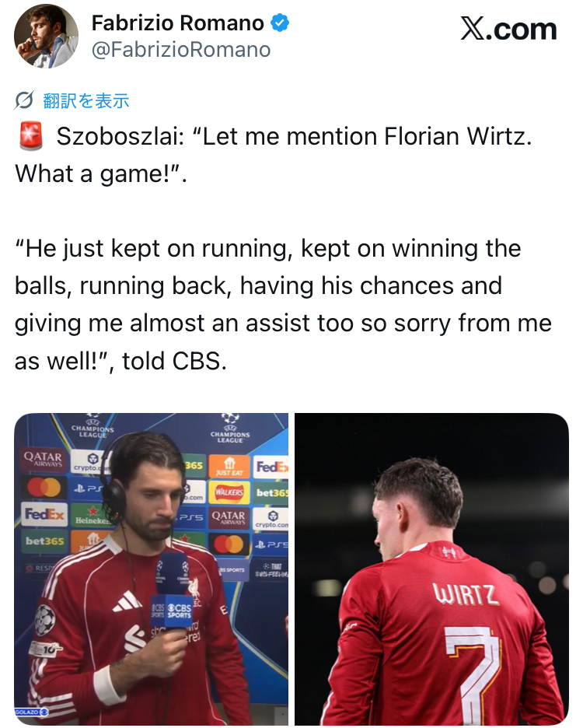
Task: Click the FedEx logo on left backdrop
Action: 44,514
